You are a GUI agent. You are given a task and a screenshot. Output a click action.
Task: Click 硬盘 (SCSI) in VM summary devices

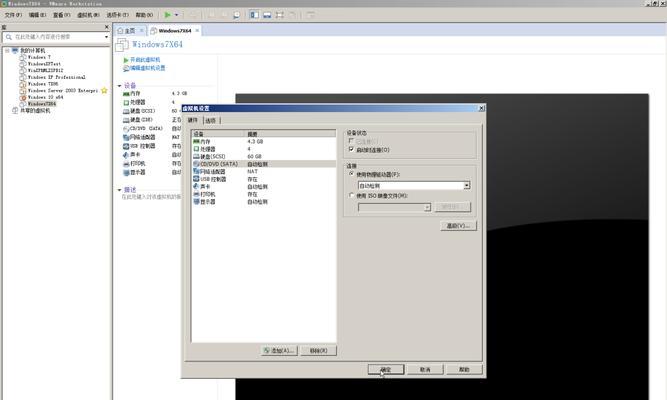pyautogui.click(x=143, y=111)
